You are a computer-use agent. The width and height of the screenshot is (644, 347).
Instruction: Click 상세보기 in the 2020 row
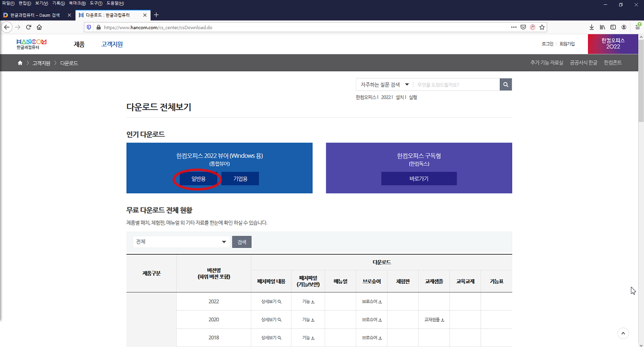271,320
